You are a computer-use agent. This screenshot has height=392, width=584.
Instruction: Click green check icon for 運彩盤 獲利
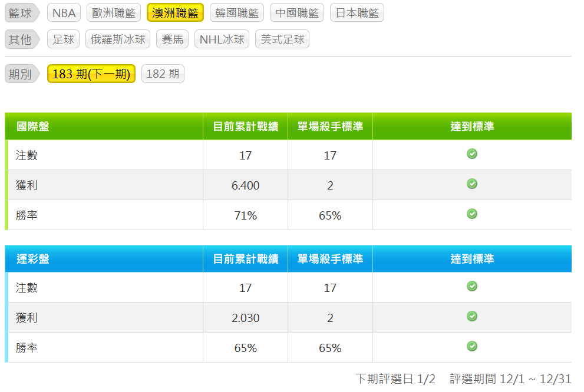pos(472,317)
